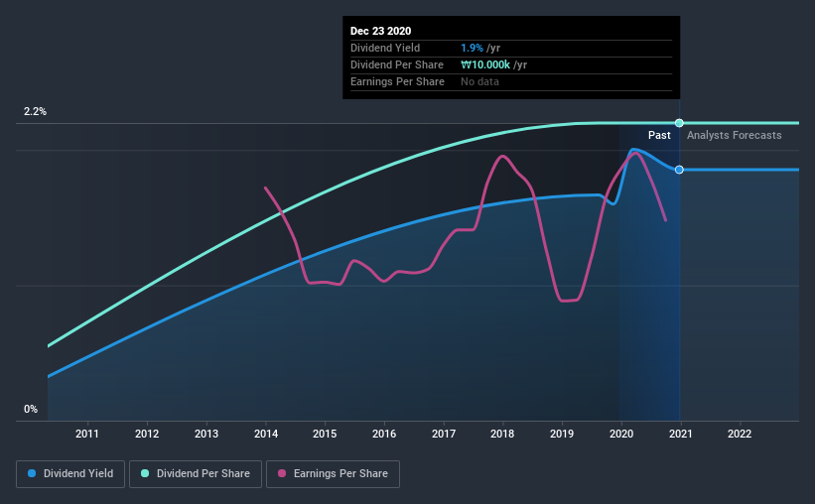This screenshot has height=504, width=815.
Task: Click the 1.9% dividend yield value in tooltip
Action: (472, 48)
